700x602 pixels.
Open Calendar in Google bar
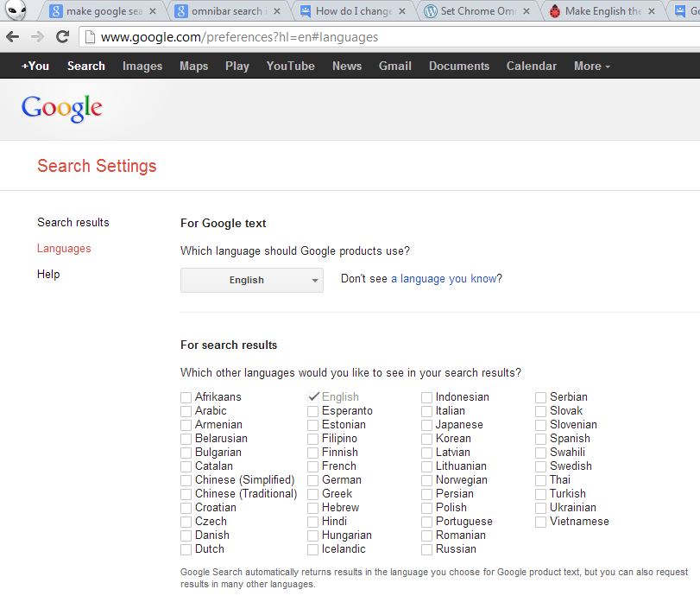[531, 67]
